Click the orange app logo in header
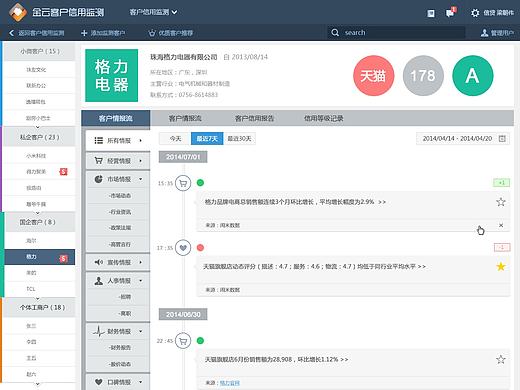The height and width of the screenshot is (390, 520). click(18, 12)
